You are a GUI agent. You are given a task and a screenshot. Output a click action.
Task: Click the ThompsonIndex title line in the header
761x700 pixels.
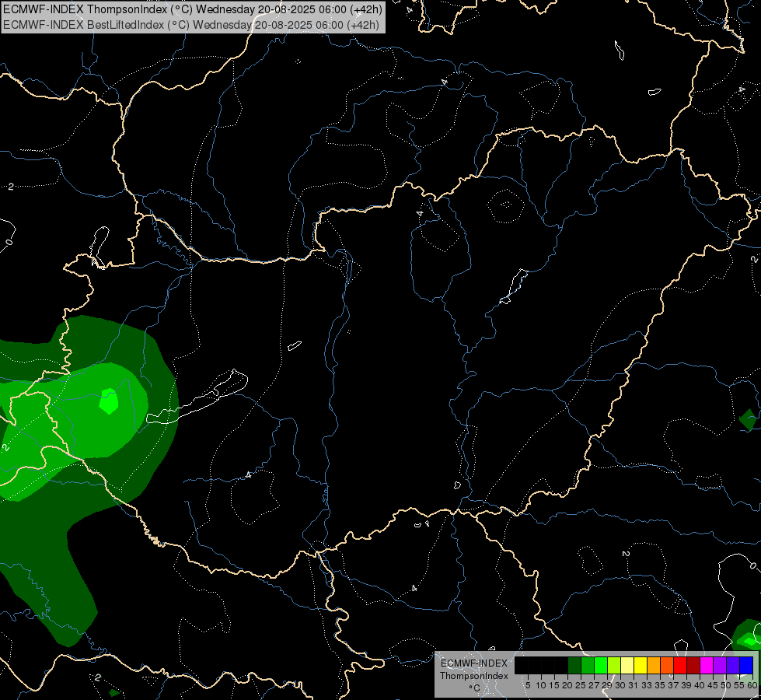pos(193,9)
